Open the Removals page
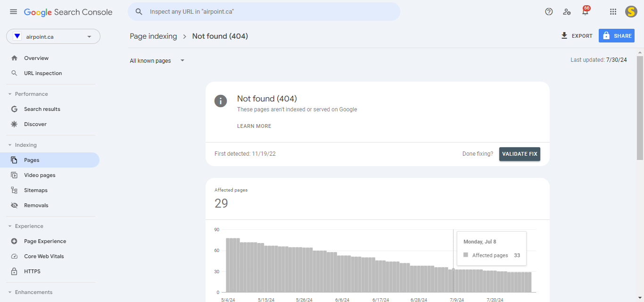 [x=50, y=205]
